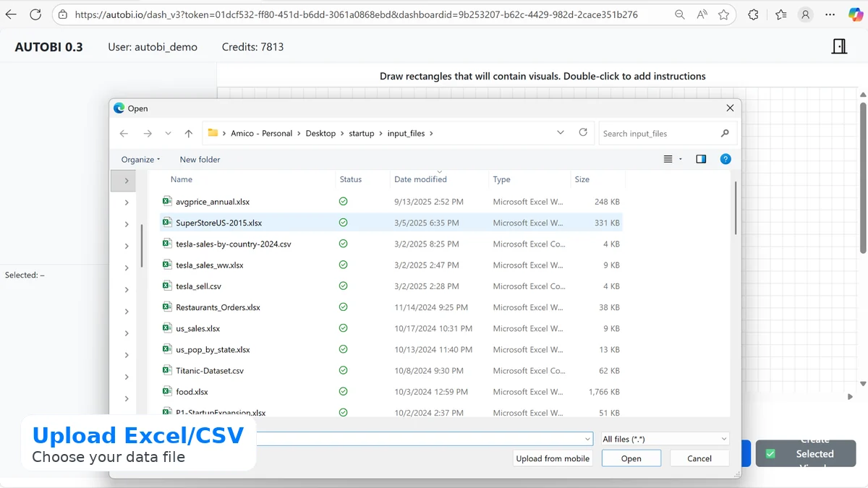Click the Open button

tap(631, 458)
